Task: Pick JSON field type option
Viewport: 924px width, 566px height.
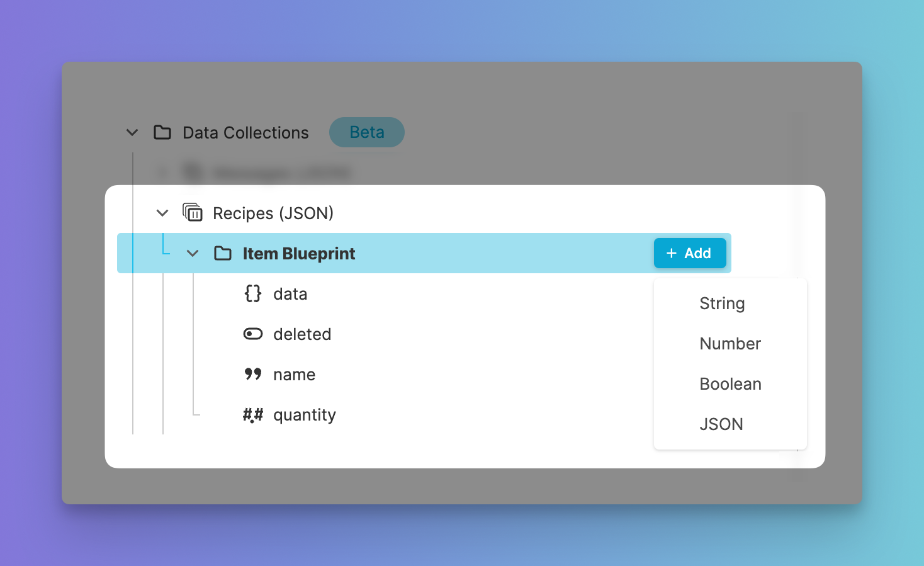Action: click(721, 424)
